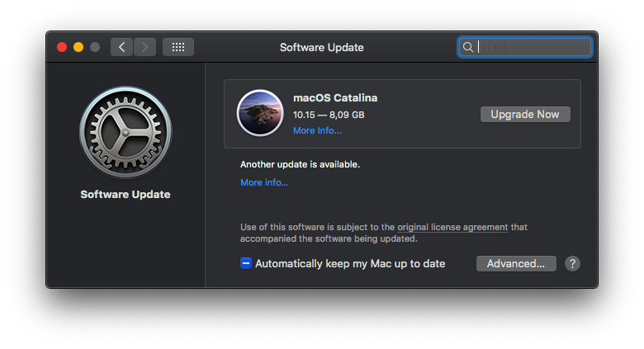Click the Upgrade Now button

(x=525, y=114)
